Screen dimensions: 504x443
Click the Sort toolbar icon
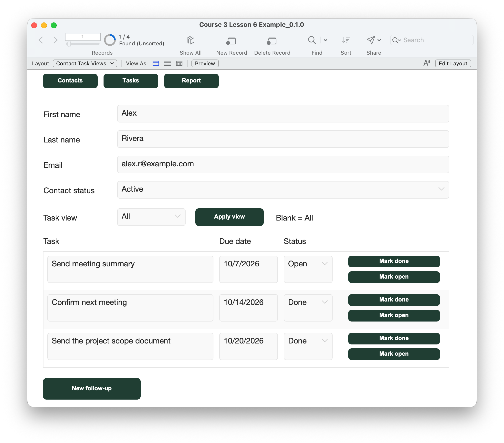(346, 40)
